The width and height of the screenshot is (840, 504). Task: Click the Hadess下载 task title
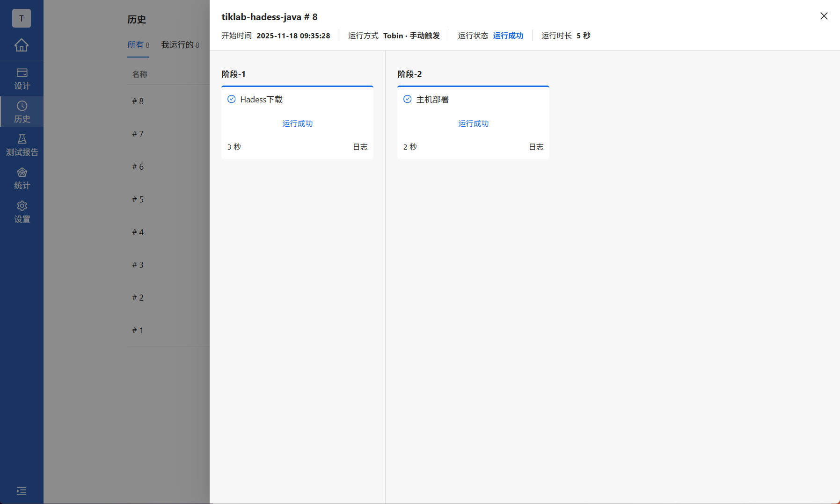coord(261,100)
